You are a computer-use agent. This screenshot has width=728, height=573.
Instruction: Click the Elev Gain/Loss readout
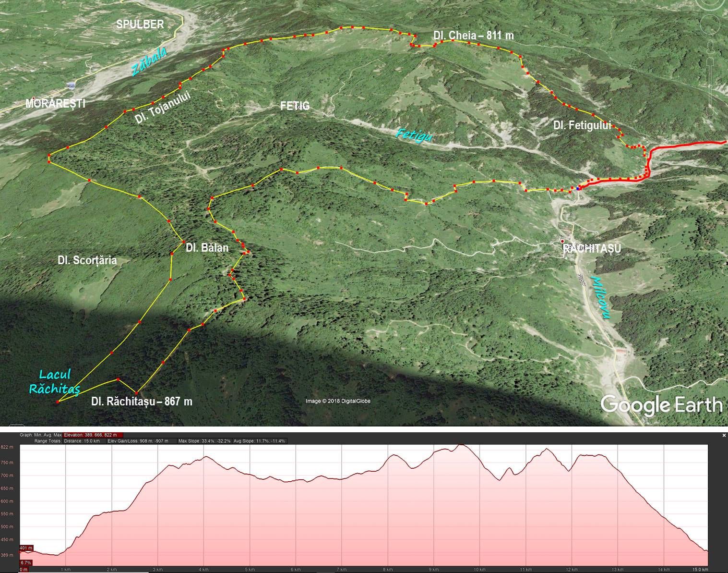pos(137,441)
